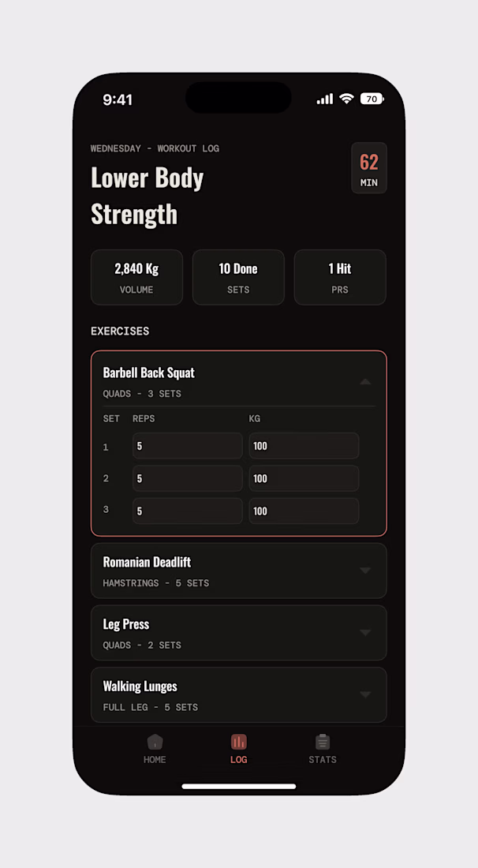Image resolution: width=478 pixels, height=868 pixels.
Task: Switch to the HOME tab label
Action: [155, 760]
